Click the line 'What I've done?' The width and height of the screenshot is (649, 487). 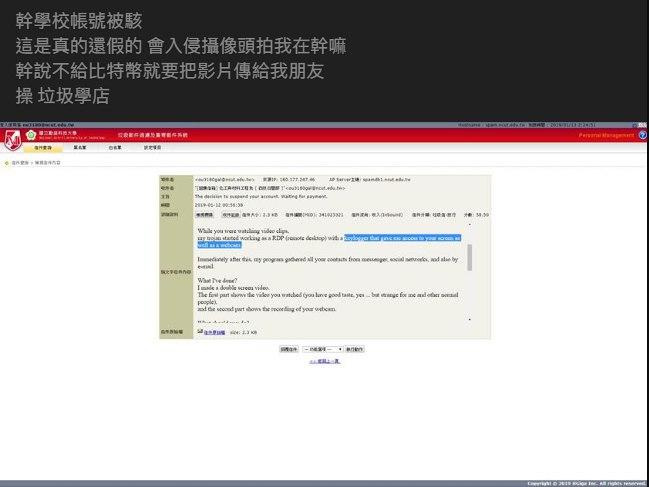click(x=217, y=281)
